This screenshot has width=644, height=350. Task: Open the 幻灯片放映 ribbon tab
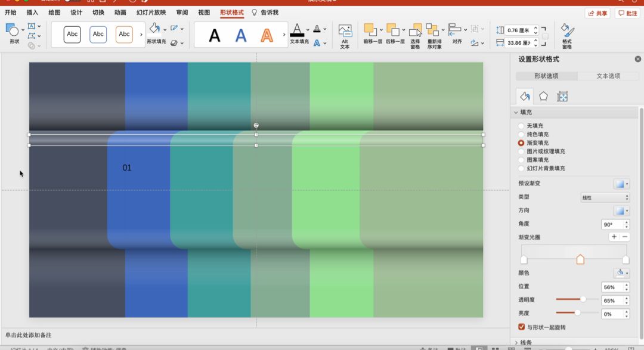click(x=151, y=13)
